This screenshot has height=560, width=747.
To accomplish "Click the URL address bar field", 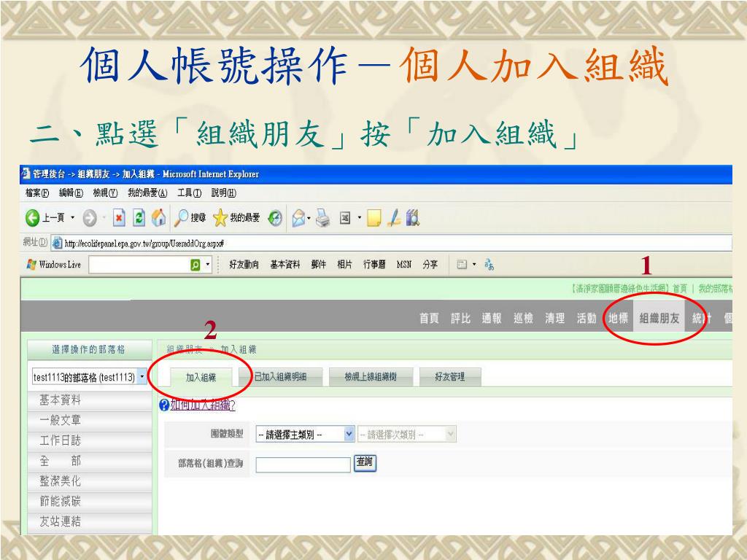I will 391,244.
